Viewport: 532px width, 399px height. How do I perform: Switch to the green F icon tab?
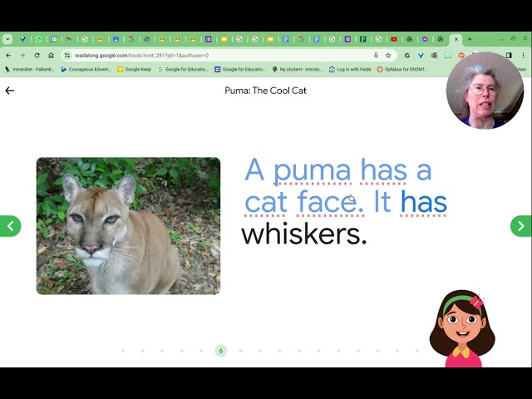tap(362, 39)
